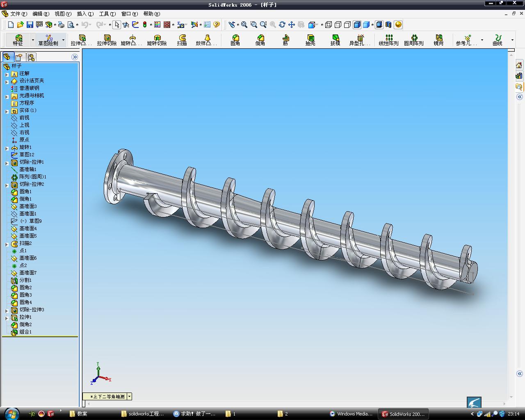
Task: Save the document with the floppy icon
Action: (x=30, y=25)
